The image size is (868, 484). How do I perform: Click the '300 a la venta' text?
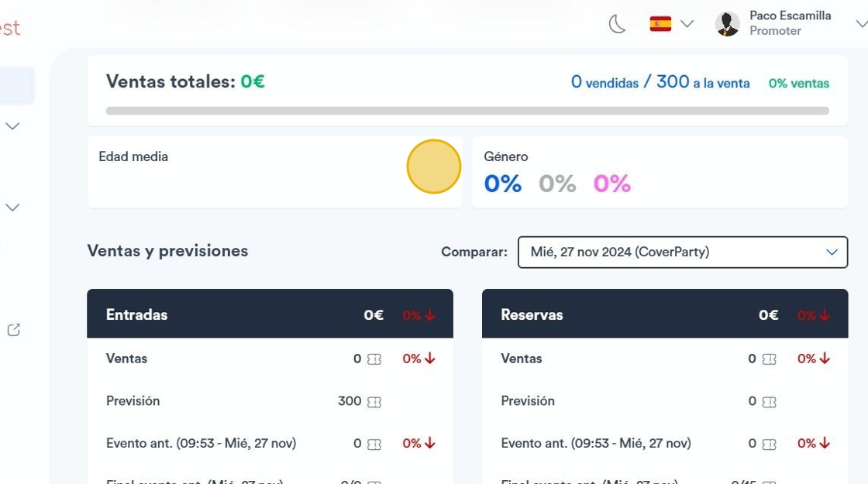point(703,82)
